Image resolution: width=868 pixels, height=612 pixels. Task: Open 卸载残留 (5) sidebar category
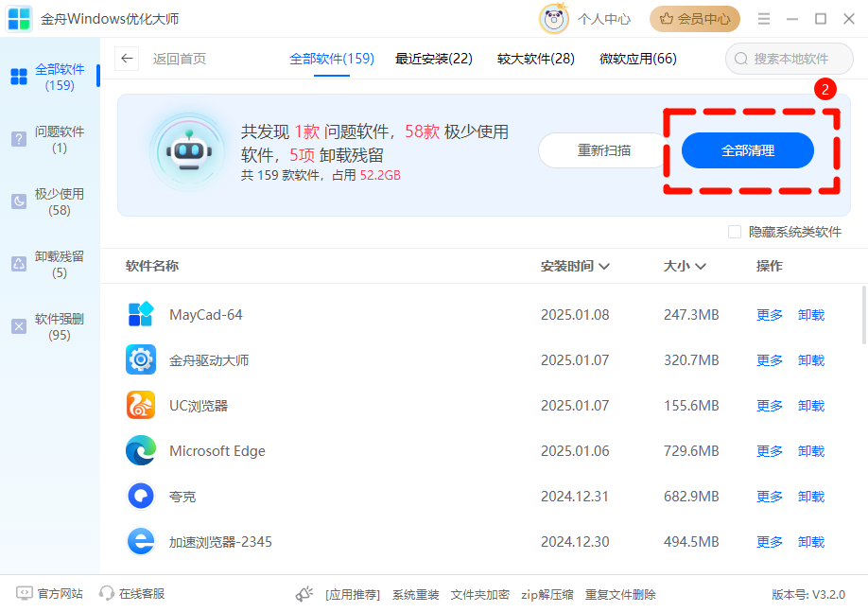pyautogui.click(x=49, y=264)
